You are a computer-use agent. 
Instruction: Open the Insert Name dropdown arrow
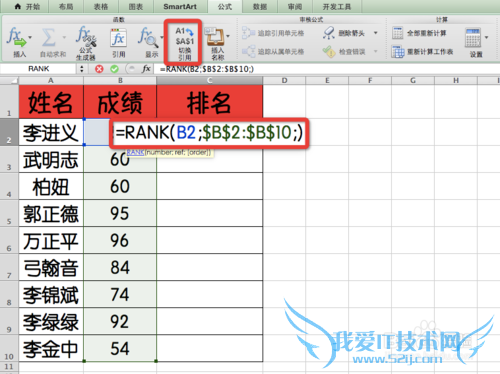[x=228, y=36]
